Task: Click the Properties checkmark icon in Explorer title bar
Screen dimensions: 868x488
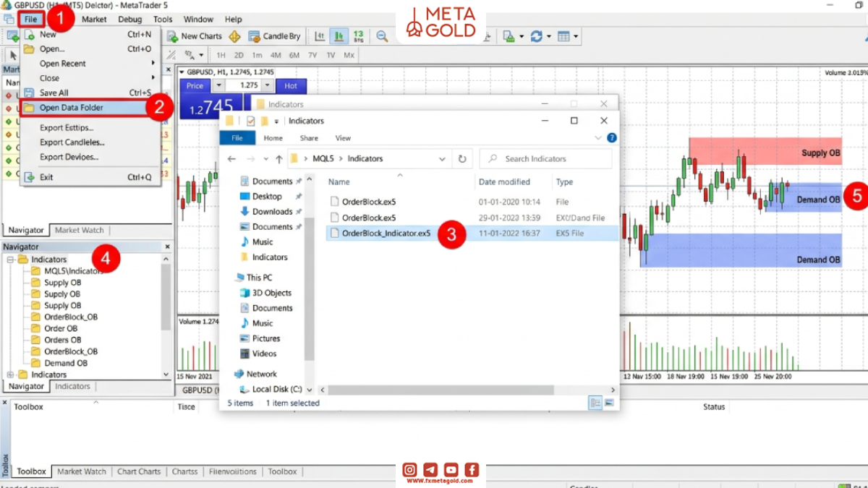Action: [250, 121]
